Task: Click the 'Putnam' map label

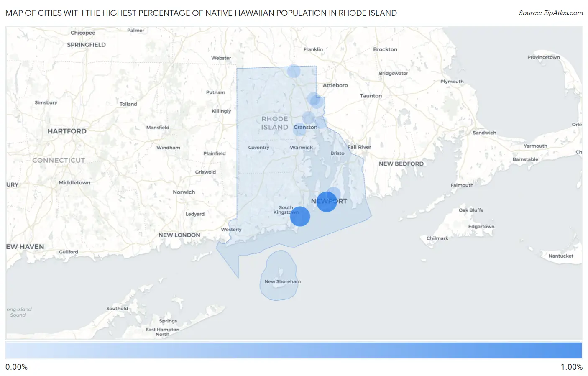Action: [x=215, y=92]
